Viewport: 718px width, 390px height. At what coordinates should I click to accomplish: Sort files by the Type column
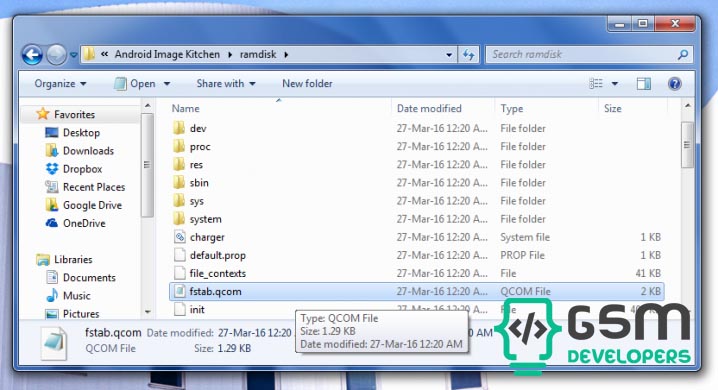511,109
